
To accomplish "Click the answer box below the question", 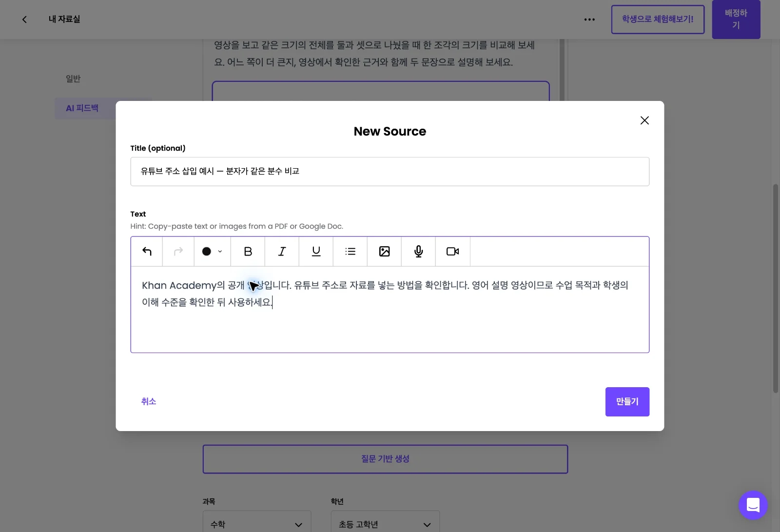I will coord(381,91).
